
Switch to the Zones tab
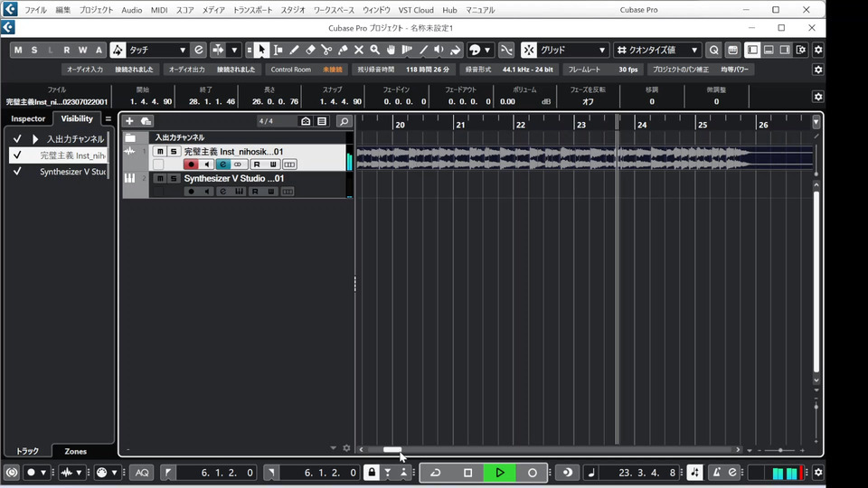(x=76, y=451)
